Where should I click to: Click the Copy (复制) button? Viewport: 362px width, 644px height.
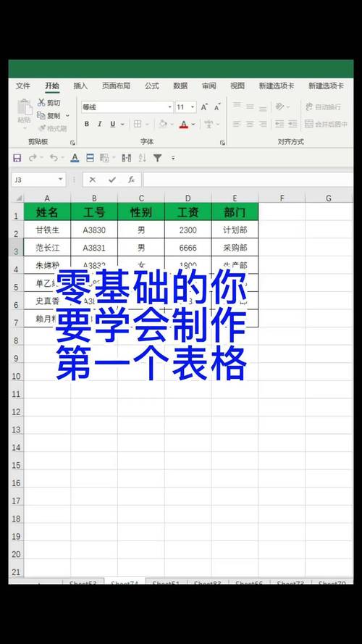(x=49, y=116)
